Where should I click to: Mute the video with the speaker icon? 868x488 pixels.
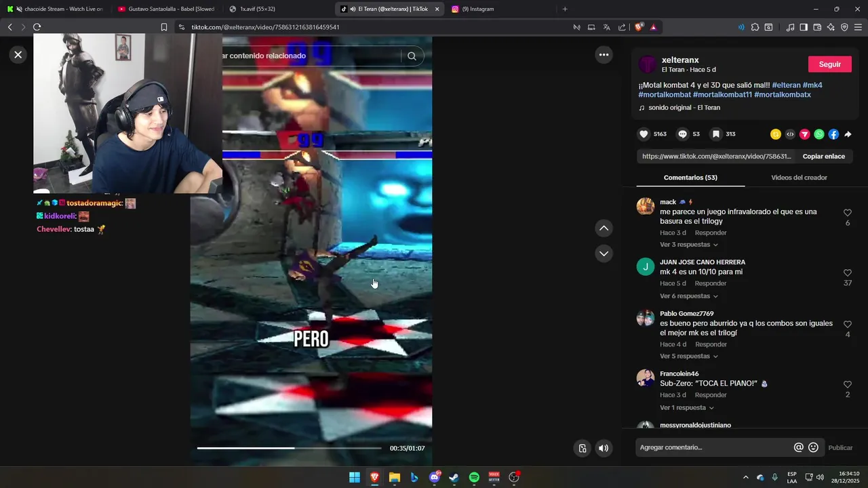click(x=604, y=448)
